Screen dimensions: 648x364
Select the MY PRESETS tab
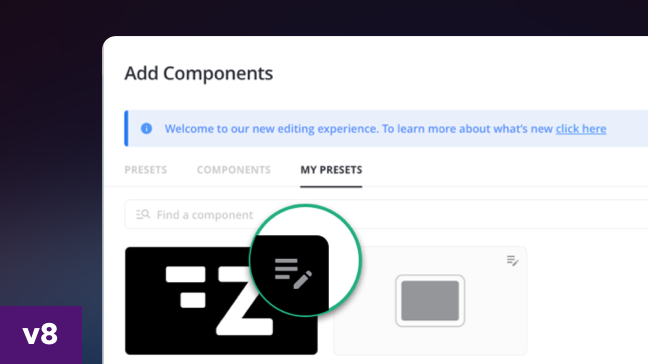[331, 170]
